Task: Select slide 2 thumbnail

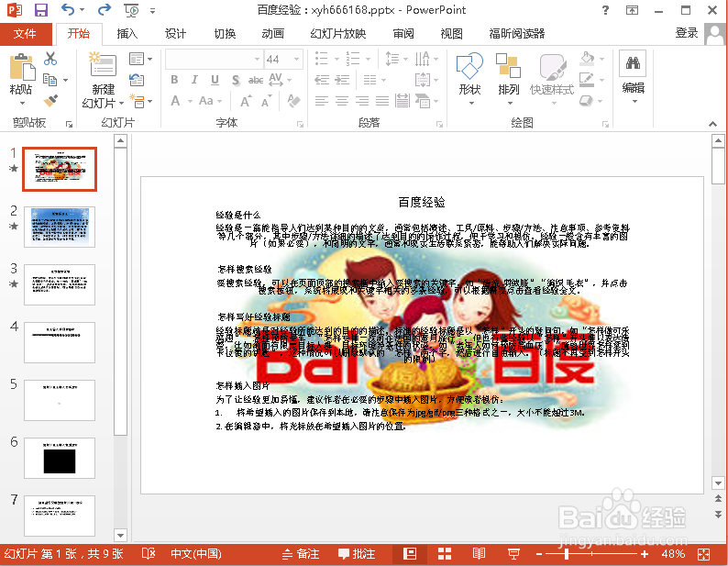Action: coord(60,227)
